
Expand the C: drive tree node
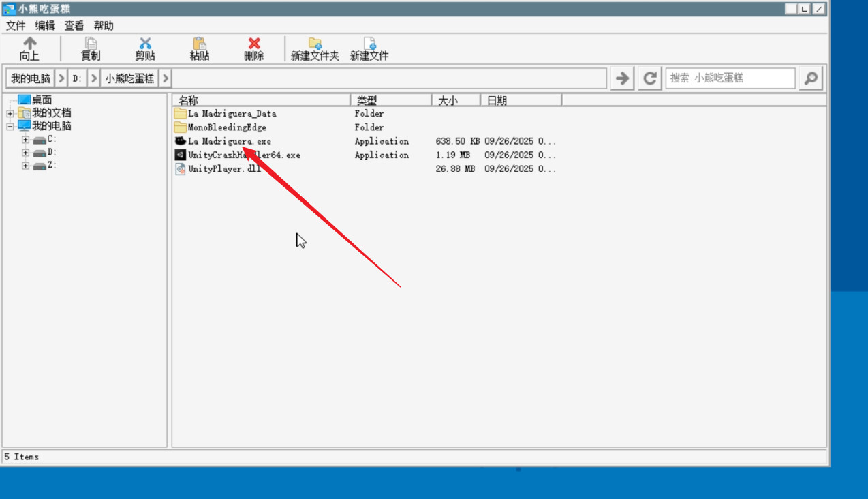[25, 140]
